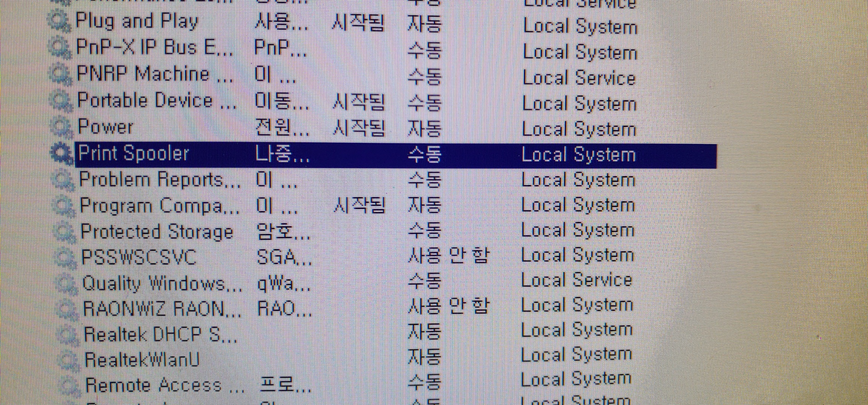Click the SGA... description of PSSWSCSVC
The image size is (868, 405).
coord(284,258)
